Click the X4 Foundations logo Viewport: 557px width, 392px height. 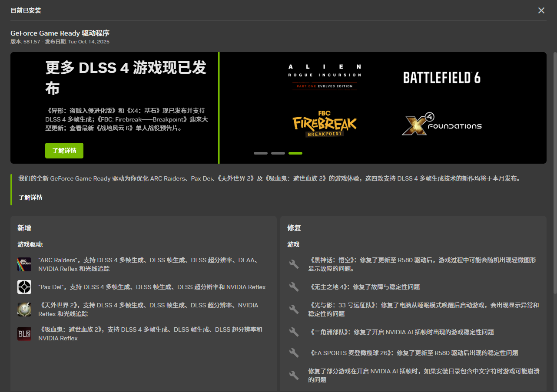tap(442, 124)
